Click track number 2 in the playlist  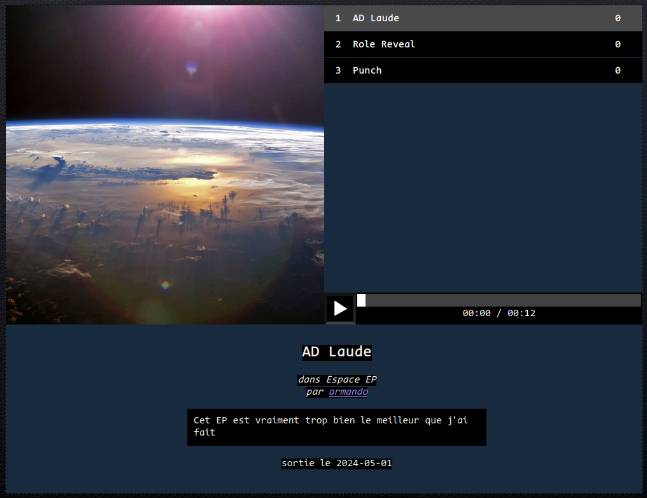[x=338, y=44]
